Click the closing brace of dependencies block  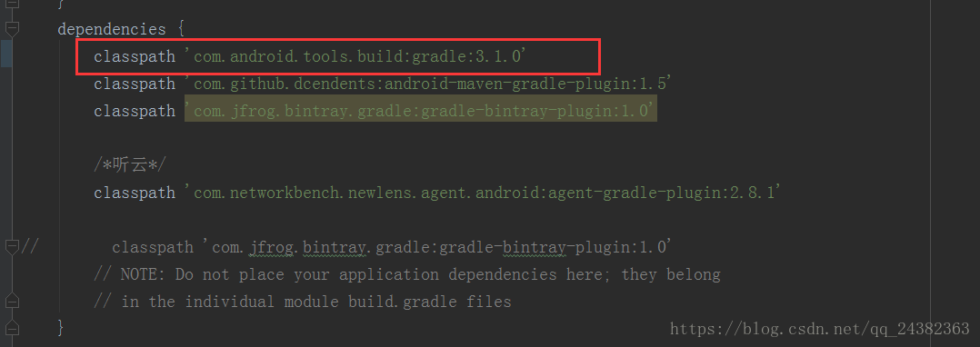click(61, 327)
